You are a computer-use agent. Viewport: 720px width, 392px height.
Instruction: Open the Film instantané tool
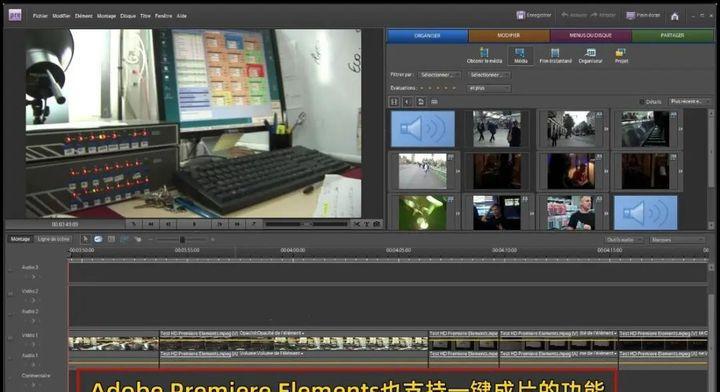(555, 56)
